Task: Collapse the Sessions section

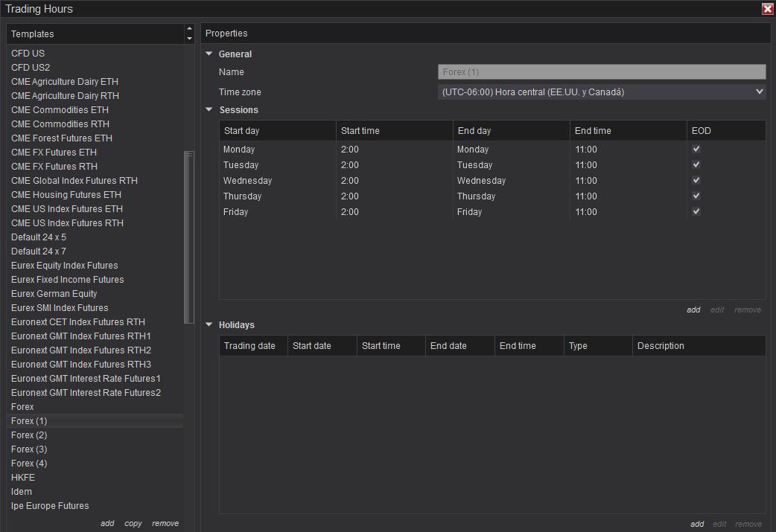Action: pos(209,110)
